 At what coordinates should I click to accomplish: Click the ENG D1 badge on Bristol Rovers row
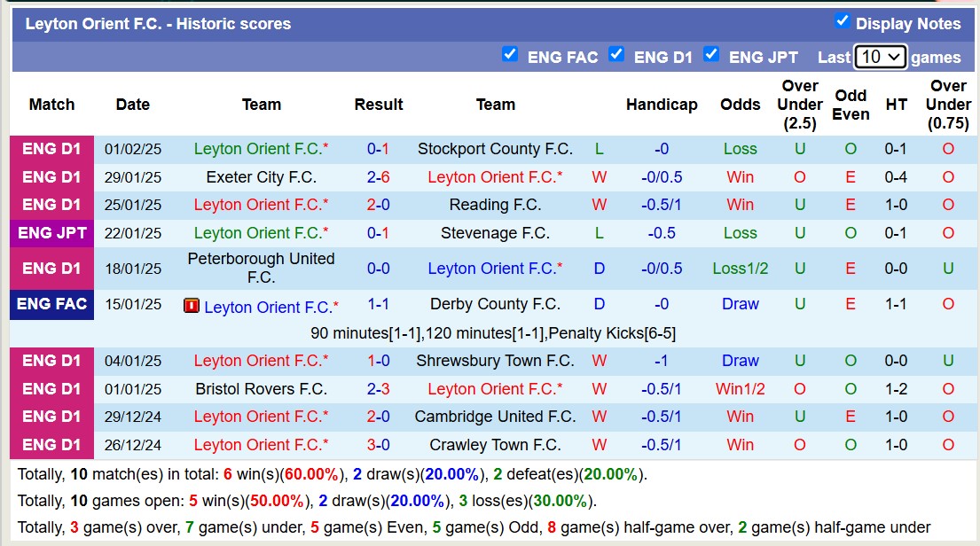click(x=51, y=388)
